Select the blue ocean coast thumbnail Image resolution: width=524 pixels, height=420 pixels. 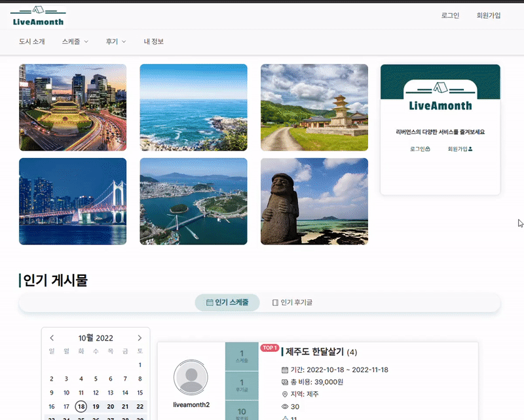pyautogui.click(x=193, y=107)
